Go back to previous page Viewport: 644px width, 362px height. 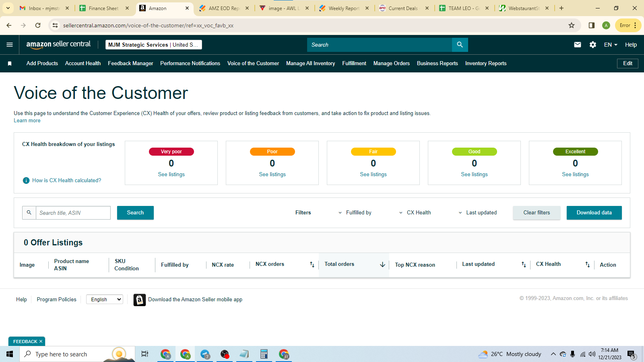9,25
